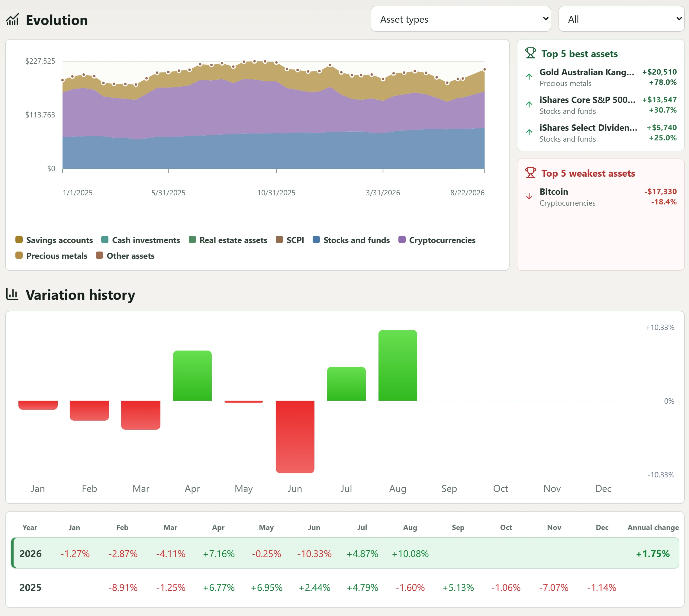Click the Evolution chart icon
This screenshot has width=689, height=616.
(12, 20)
